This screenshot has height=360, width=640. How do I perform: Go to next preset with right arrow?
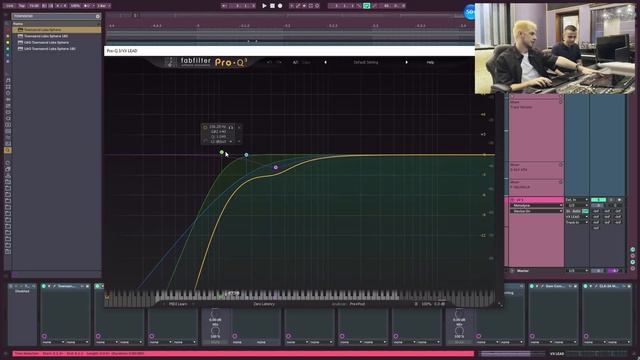(x=407, y=62)
